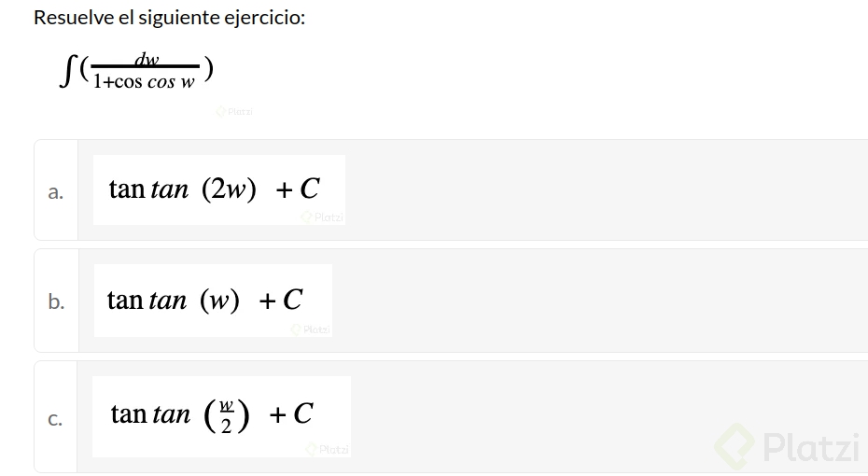Select answer option c, tan(w/2) + C
The image size is (868, 476).
[212, 413]
